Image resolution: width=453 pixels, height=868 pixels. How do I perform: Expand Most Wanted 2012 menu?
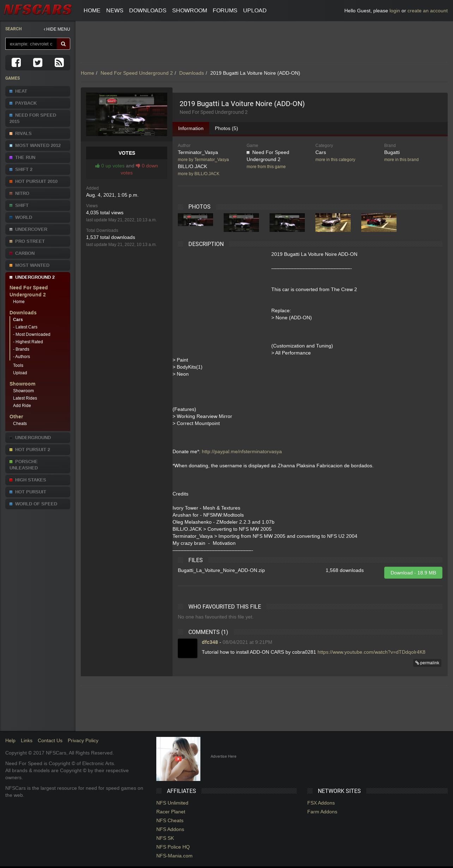point(38,146)
